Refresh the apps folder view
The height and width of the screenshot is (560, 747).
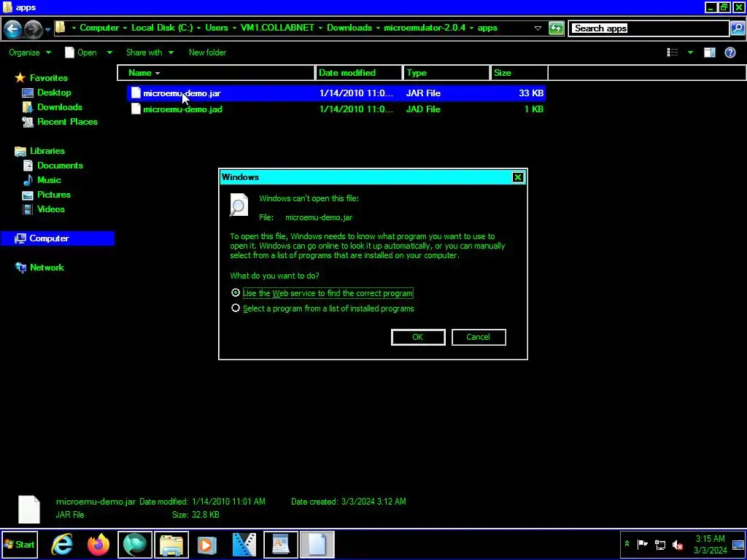556,28
